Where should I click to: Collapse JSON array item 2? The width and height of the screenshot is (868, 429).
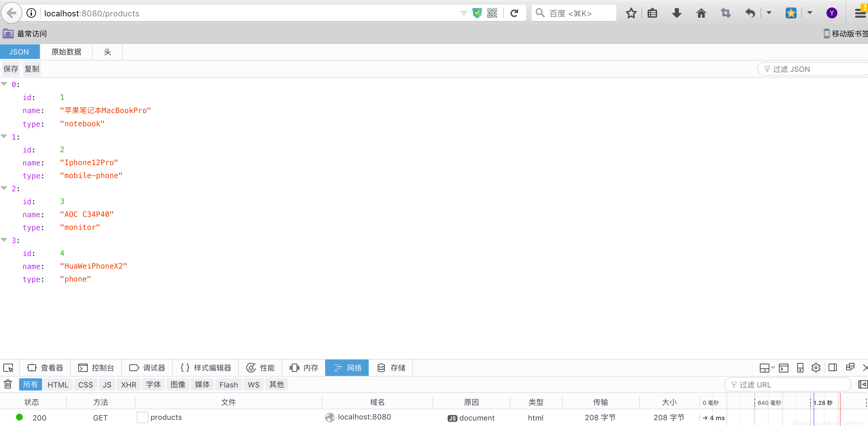coord(4,188)
